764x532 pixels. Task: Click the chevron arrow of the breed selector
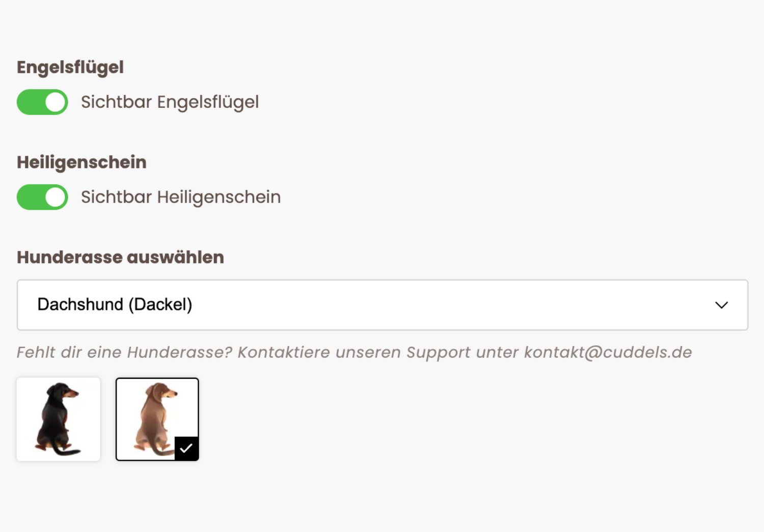point(721,305)
